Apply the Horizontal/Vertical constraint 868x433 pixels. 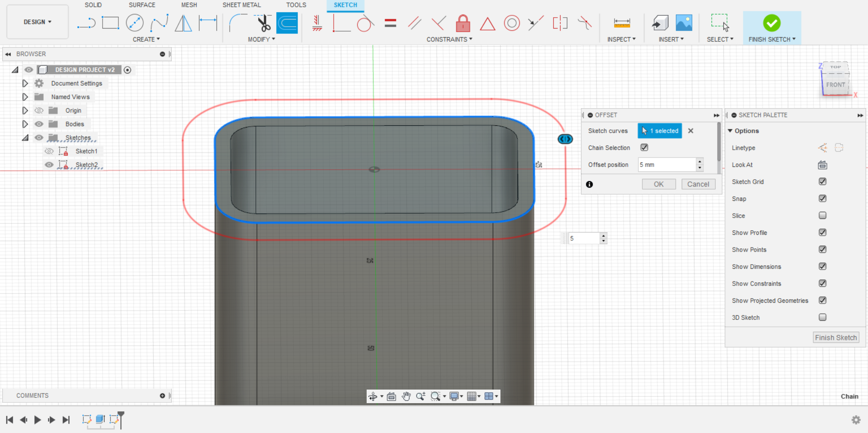(x=317, y=23)
